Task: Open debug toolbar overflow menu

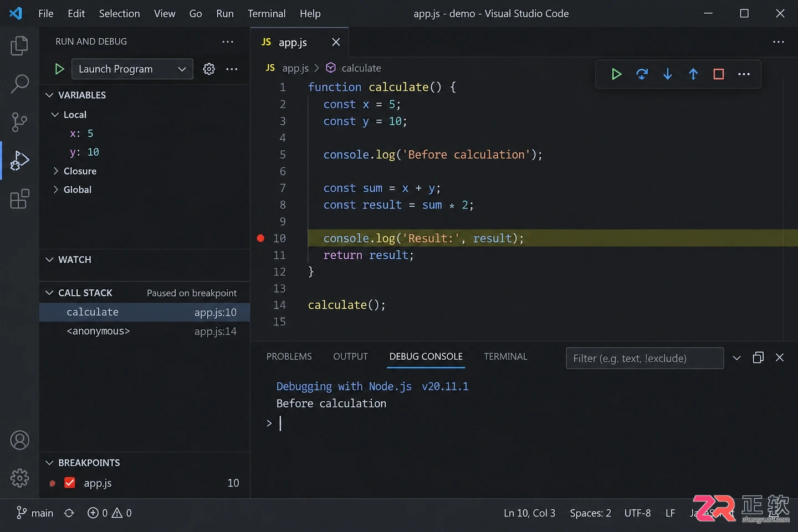Action: coord(744,74)
